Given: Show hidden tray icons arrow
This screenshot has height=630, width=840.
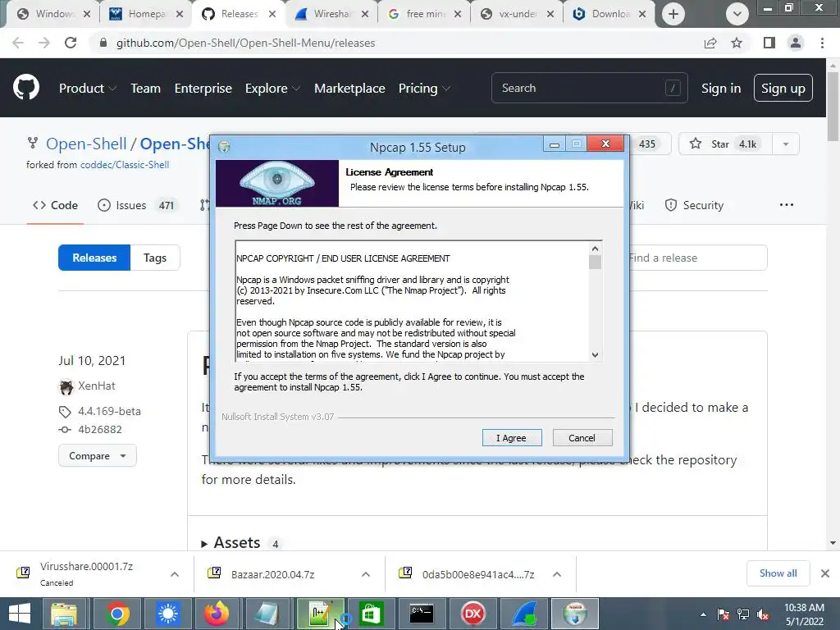Looking at the screenshot, I should pos(703,614).
